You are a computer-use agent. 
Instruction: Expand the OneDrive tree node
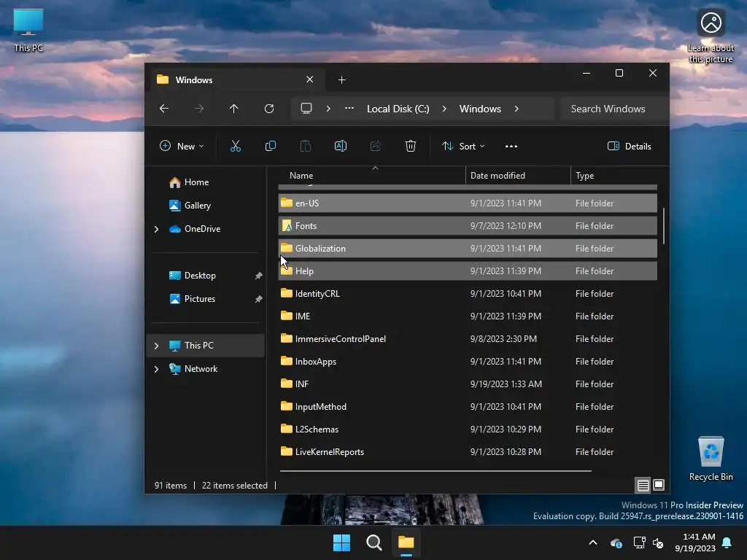click(156, 229)
